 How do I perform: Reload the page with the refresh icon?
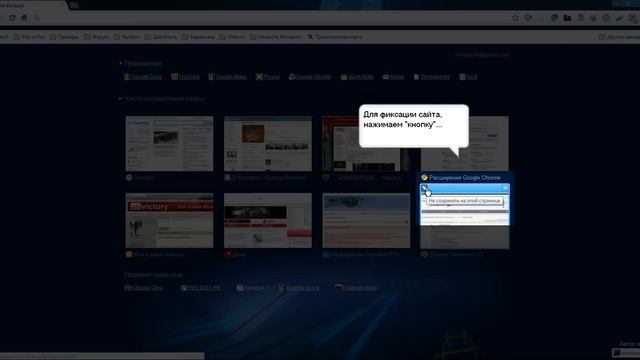pos(12,18)
